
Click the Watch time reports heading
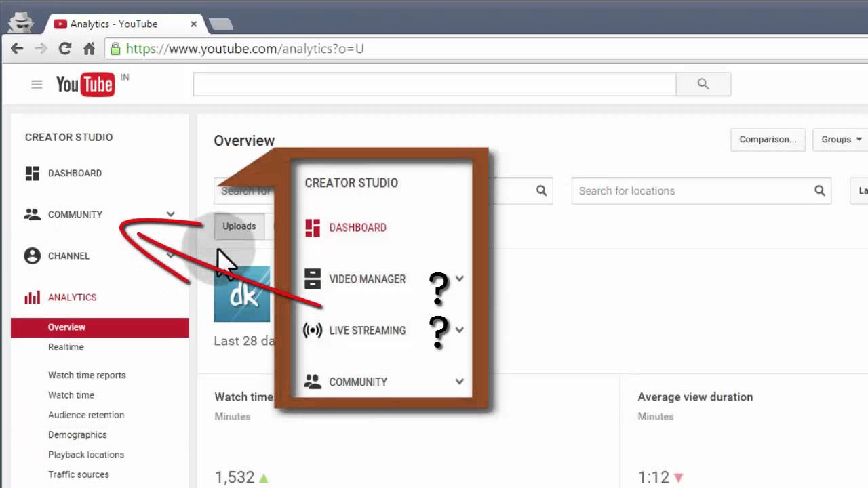click(87, 375)
